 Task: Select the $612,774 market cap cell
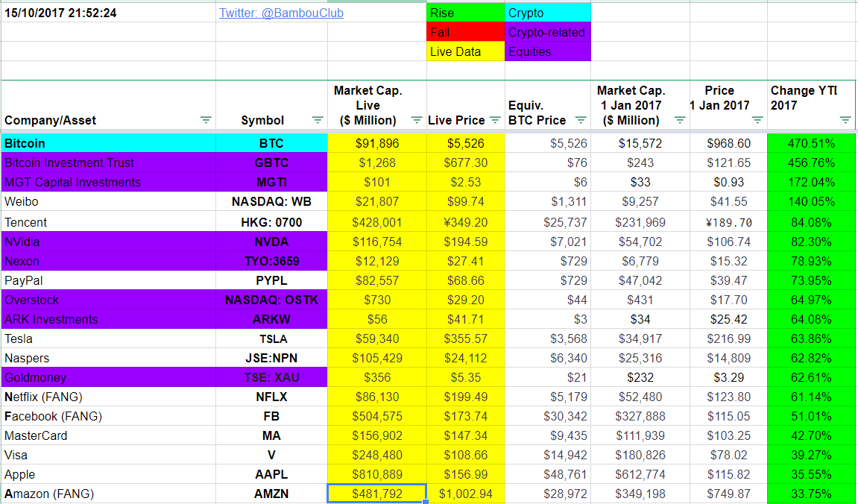click(x=641, y=474)
